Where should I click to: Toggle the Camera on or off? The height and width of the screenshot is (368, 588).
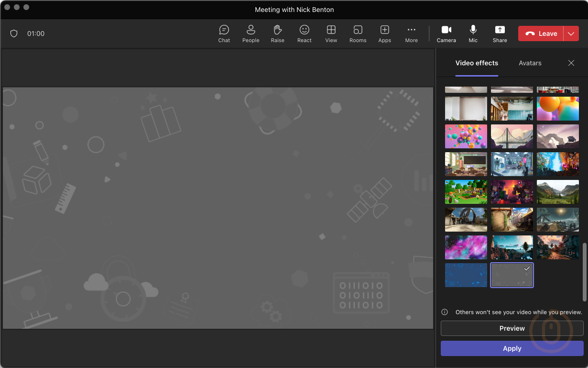(x=446, y=33)
